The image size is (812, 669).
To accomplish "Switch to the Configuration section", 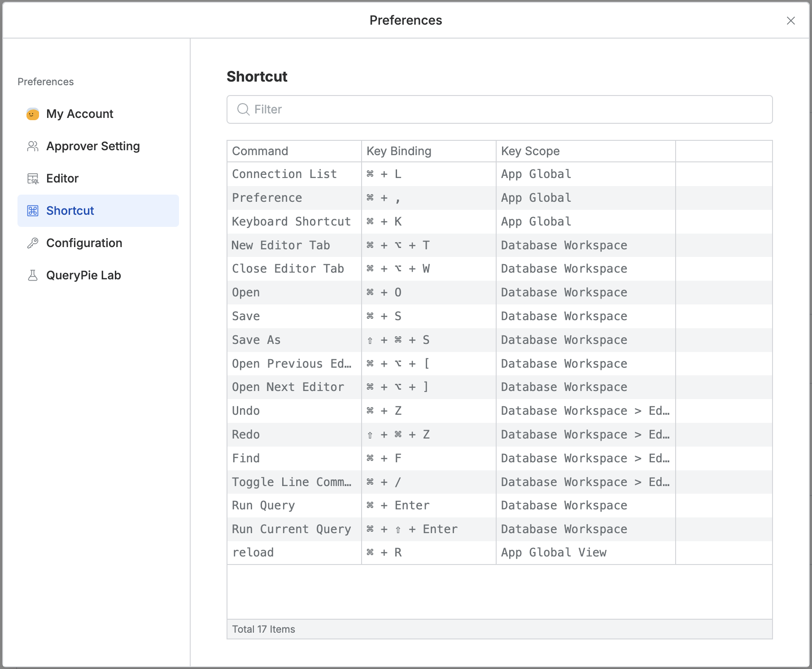I will coord(84,243).
